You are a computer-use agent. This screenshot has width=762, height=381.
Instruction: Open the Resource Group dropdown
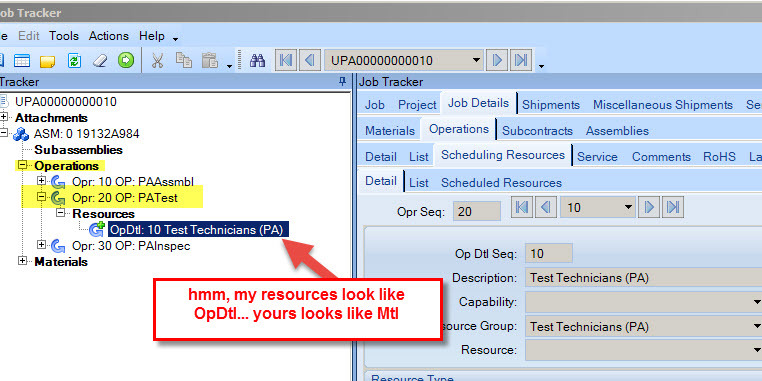pos(756,326)
